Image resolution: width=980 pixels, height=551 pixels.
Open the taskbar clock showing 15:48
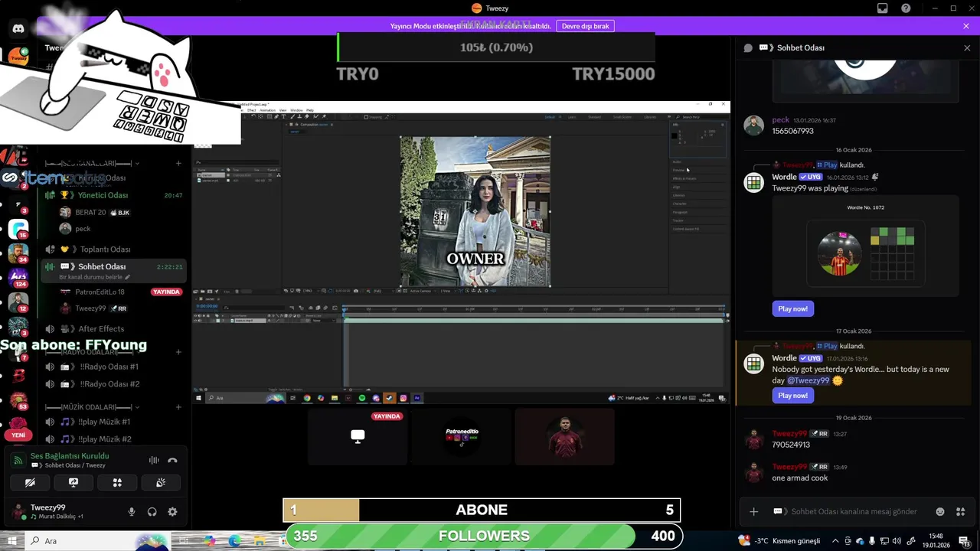click(935, 540)
